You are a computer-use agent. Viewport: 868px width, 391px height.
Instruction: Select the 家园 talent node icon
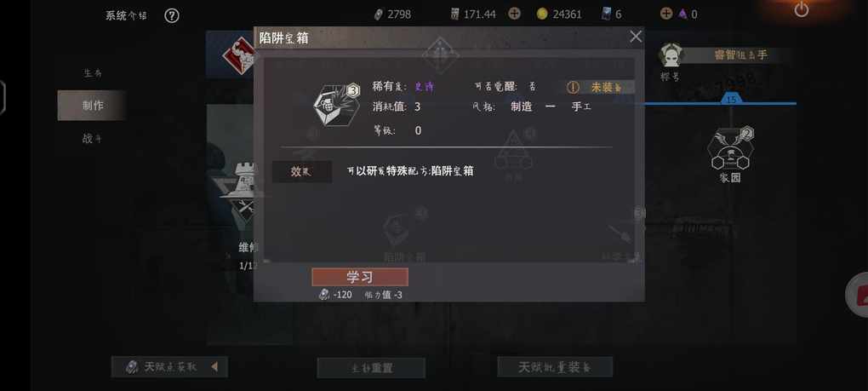730,150
